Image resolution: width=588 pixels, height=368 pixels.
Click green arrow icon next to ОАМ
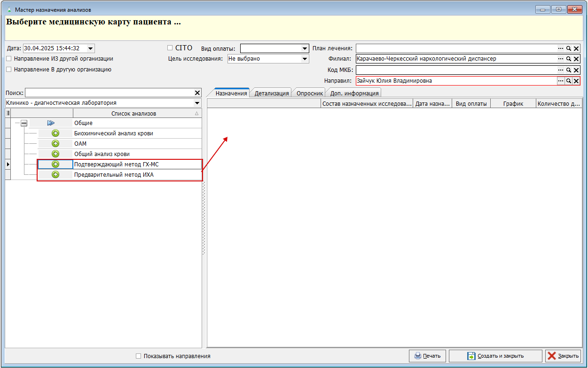click(55, 144)
